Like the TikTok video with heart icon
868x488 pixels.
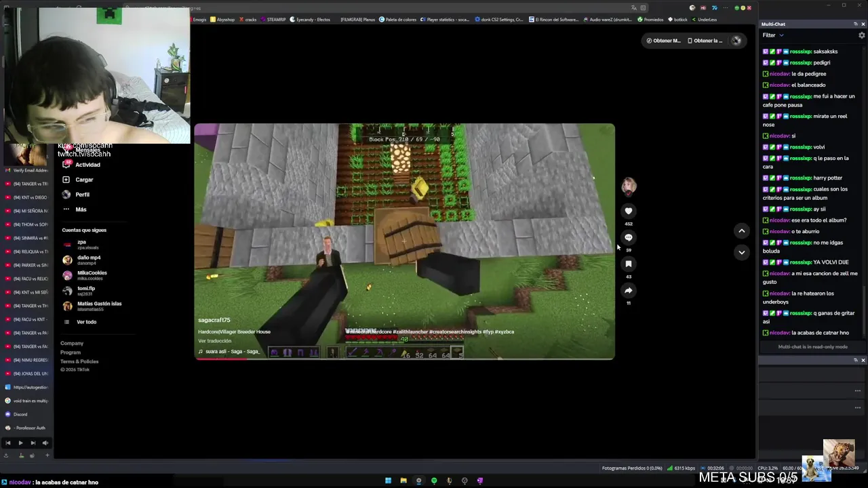pos(629,211)
